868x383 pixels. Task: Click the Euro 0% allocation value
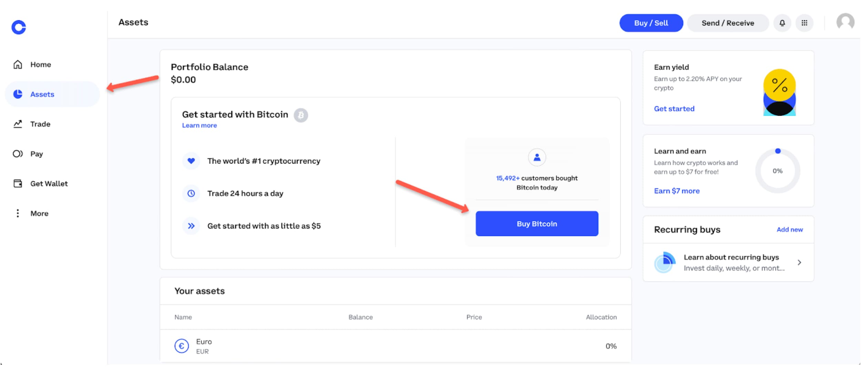tap(611, 346)
